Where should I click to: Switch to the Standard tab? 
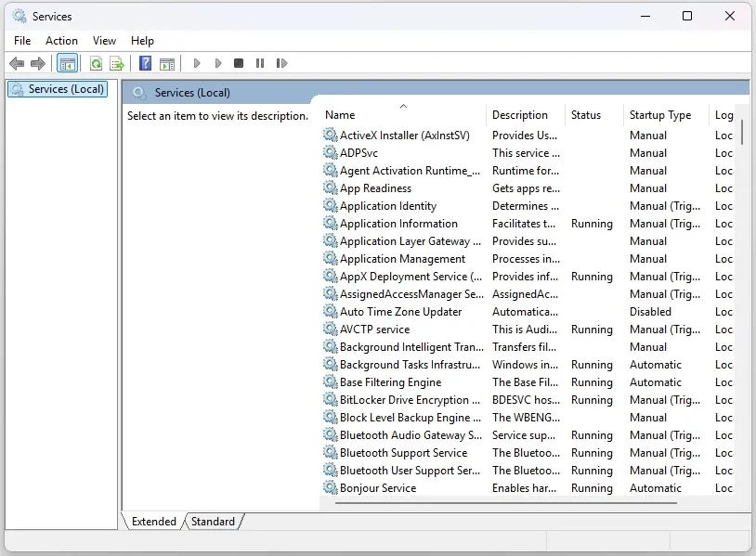tap(213, 522)
